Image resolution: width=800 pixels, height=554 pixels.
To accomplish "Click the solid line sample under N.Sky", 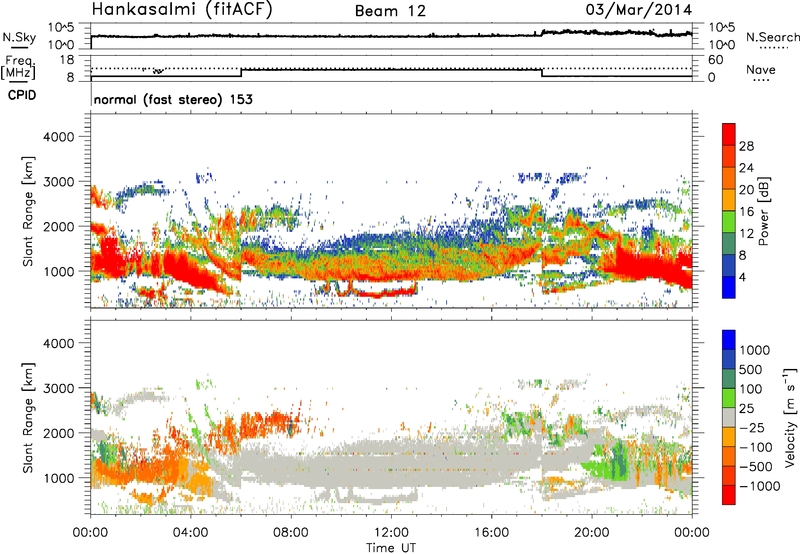I will click(x=19, y=47).
